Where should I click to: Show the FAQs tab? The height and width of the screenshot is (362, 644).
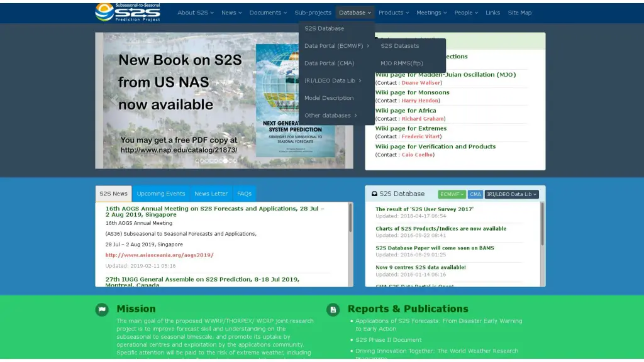coord(245,194)
